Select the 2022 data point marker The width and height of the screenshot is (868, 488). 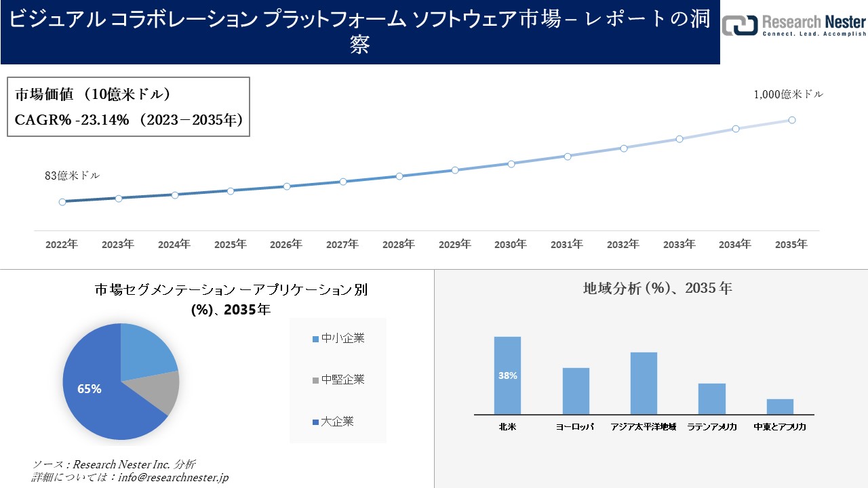[62, 201]
